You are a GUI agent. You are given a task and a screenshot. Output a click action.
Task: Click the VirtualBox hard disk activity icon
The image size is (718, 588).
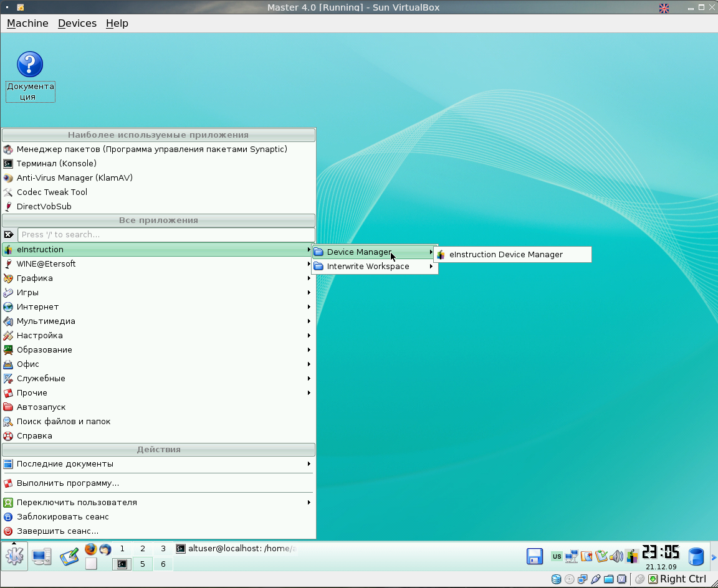click(556, 579)
